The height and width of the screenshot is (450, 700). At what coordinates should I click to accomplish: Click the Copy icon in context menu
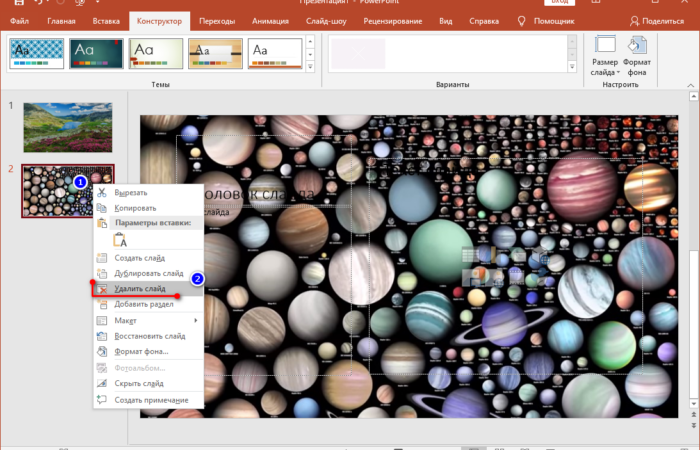[102, 207]
